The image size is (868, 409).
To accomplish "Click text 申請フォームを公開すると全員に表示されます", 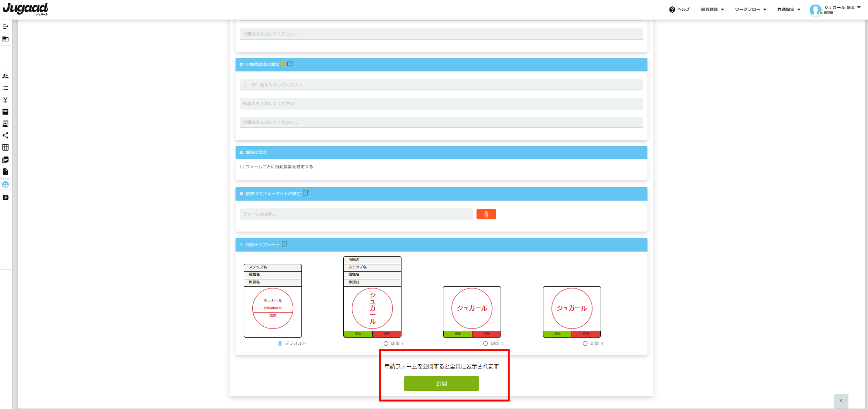I will [441, 366].
